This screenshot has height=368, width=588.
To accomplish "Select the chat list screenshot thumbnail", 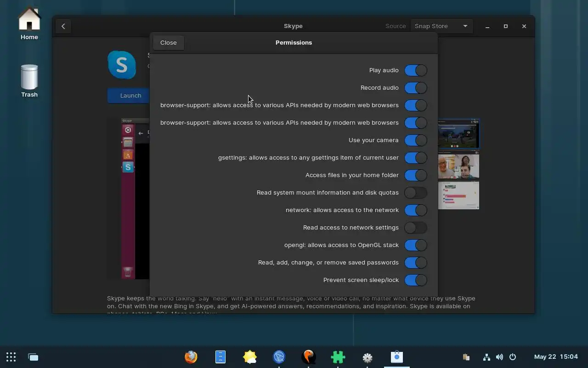I will tap(458, 195).
